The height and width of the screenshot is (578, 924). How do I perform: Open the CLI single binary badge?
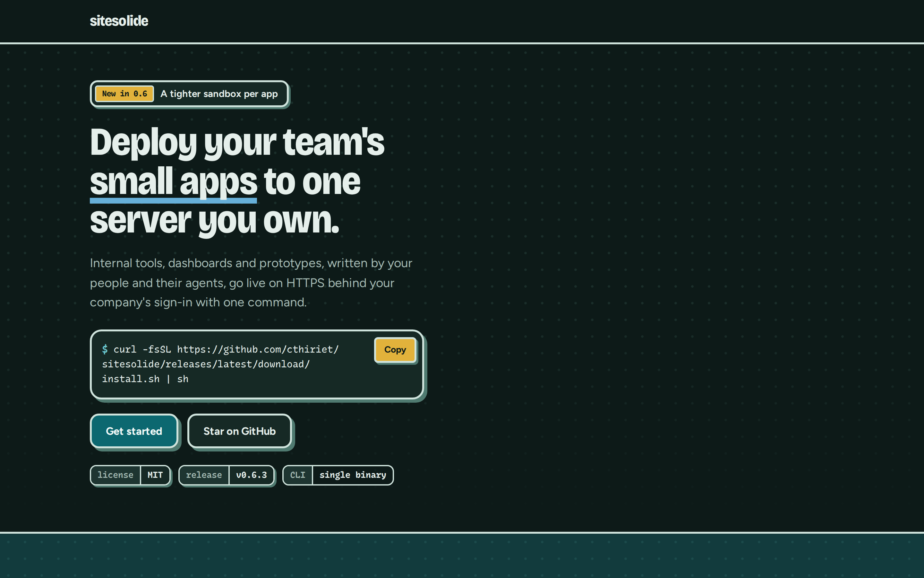tap(338, 475)
